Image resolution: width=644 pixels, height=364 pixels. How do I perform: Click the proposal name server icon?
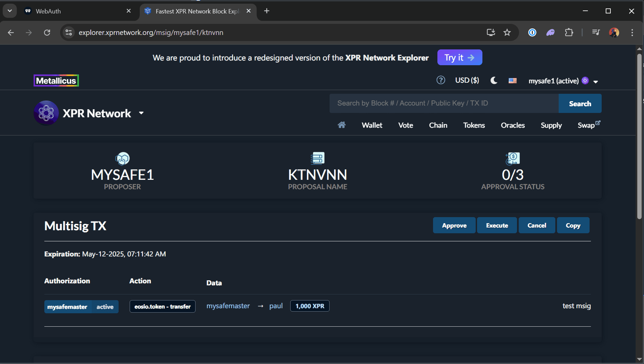pyautogui.click(x=317, y=158)
